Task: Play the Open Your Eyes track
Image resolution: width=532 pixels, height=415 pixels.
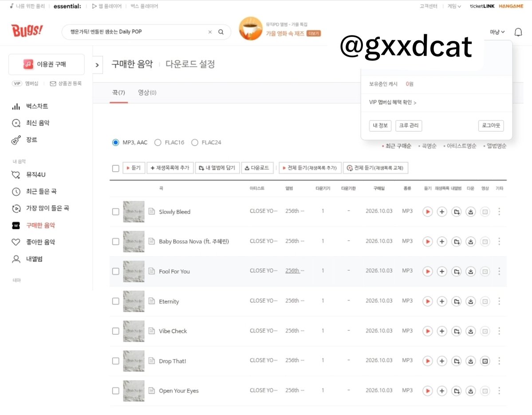Action: (x=427, y=391)
